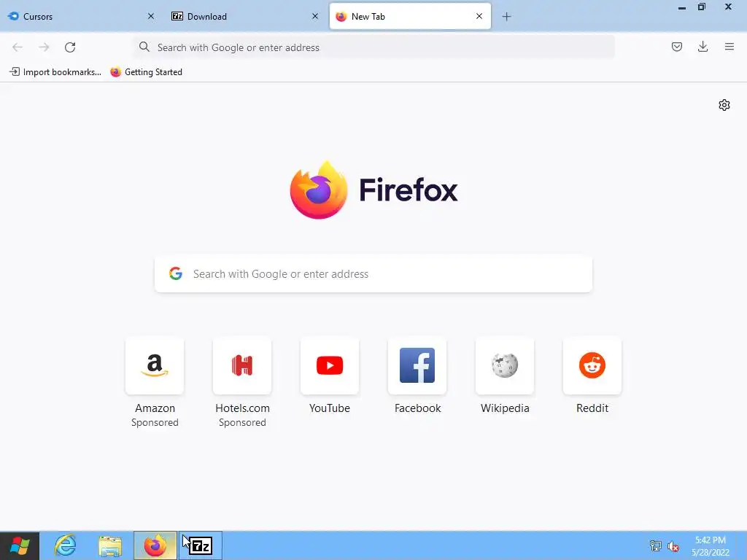Image resolution: width=747 pixels, height=560 pixels.
Task: Open File Explorer from taskbar
Action: tap(110, 545)
